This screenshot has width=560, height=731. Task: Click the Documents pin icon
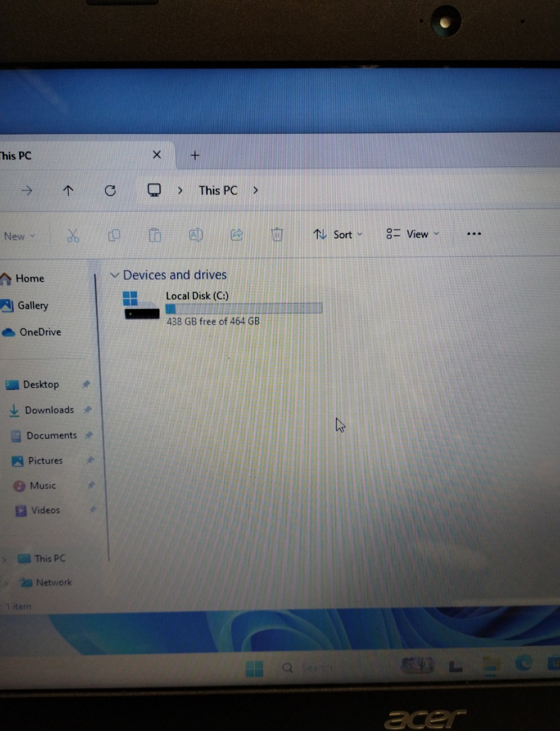coord(89,435)
